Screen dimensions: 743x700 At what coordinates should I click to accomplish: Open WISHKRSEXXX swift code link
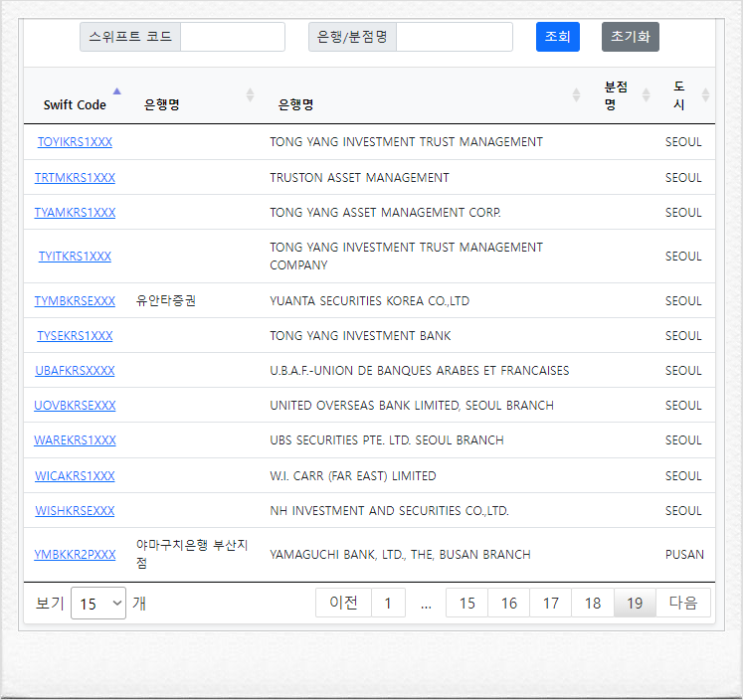click(x=75, y=510)
